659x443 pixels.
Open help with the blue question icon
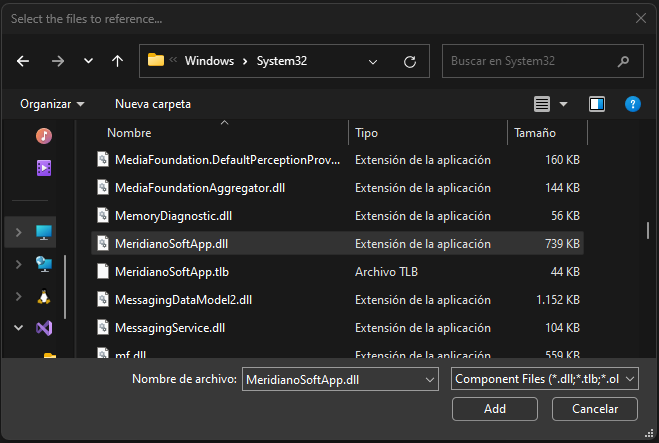tap(633, 104)
